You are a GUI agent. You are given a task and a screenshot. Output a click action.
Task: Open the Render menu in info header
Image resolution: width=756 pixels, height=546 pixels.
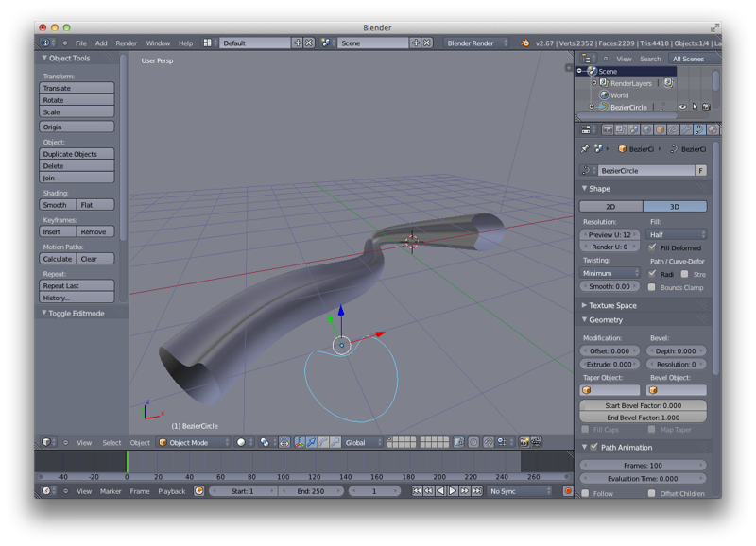127,43
